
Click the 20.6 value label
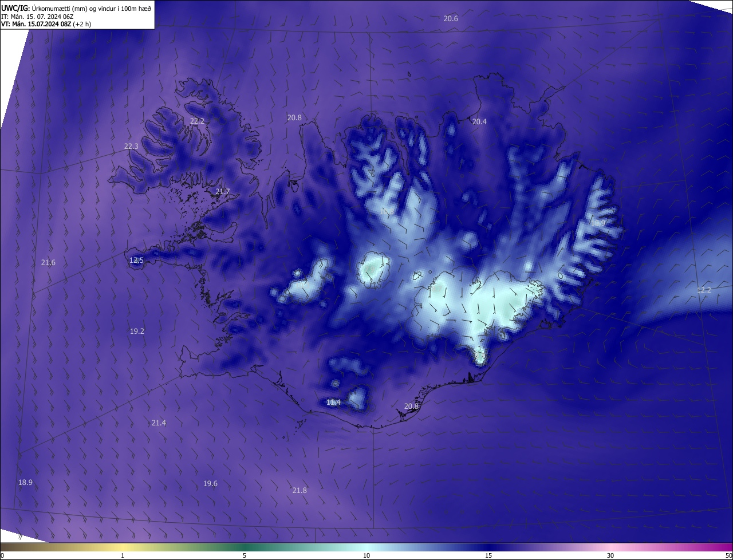point(451,19)
